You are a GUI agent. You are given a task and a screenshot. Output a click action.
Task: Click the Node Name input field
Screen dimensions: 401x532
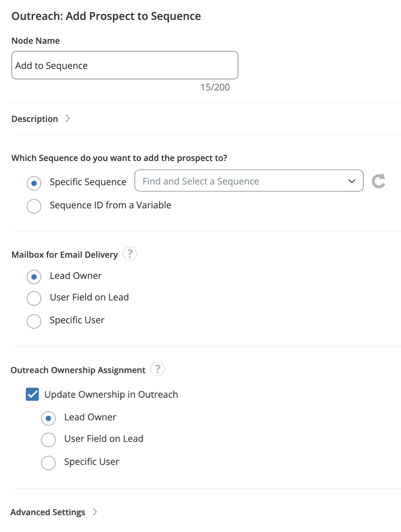tap(125, 65)
